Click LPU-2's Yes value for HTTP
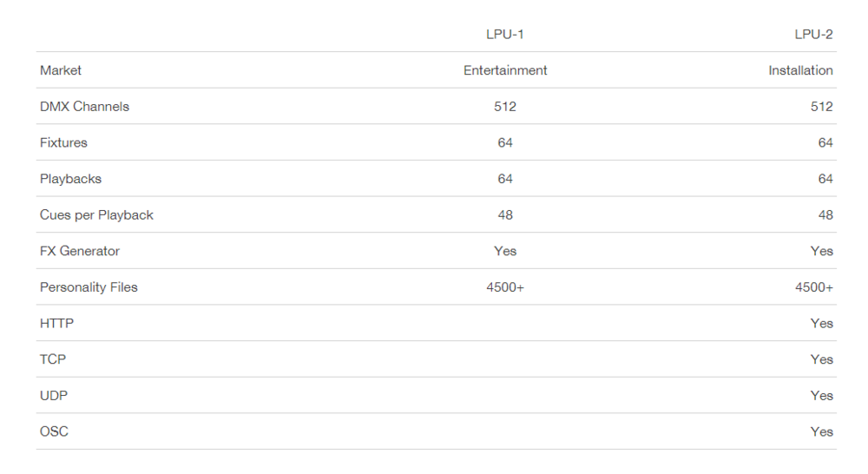Image resolution: width=868 pixels, height=474 pixels. click(x=821, y=324)
